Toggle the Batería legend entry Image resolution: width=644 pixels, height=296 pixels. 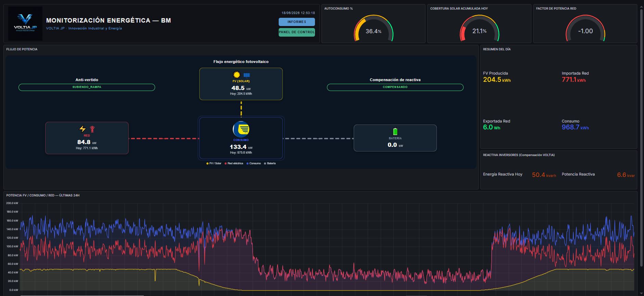point(270,164)
